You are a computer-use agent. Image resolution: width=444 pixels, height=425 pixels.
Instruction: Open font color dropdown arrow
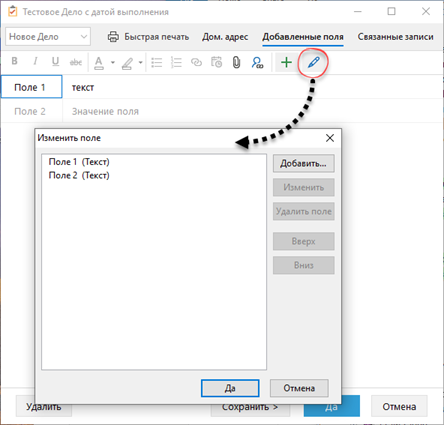coord(113,62)
